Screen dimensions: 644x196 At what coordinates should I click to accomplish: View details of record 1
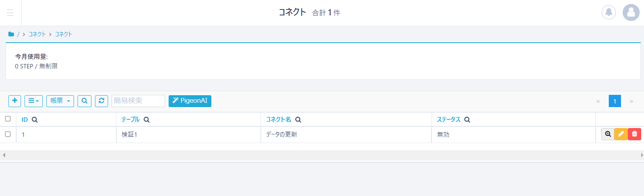608,134
